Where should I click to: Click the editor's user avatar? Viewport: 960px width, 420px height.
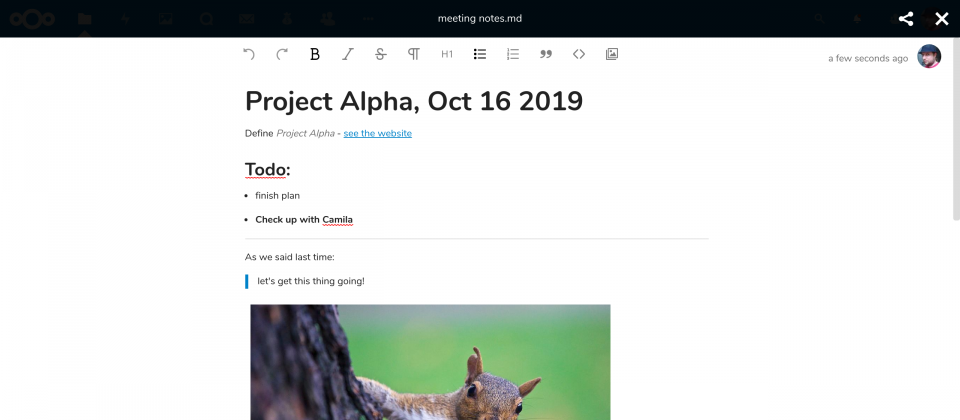929,56
